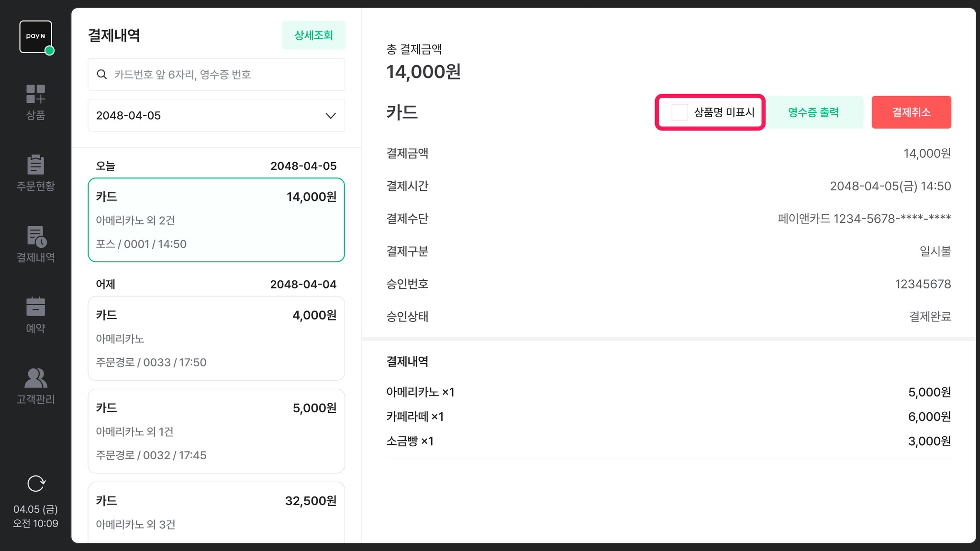Focus the card number search field
Screen dimensions: 980x551
coord(216,75)
